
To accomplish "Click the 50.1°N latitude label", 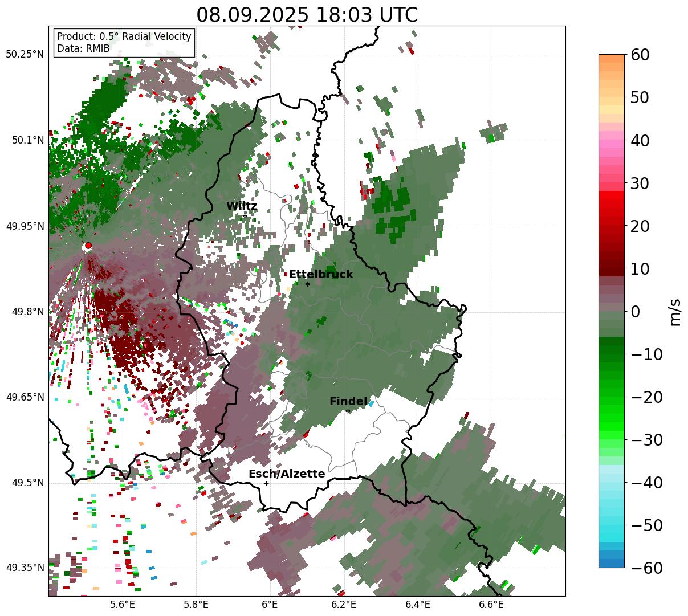I will 27,140.
